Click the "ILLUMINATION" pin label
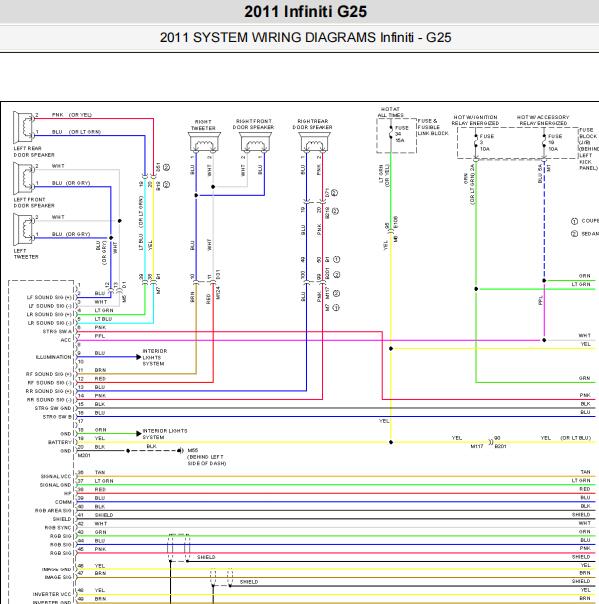This screenshot has width=599, height=604. [x=54, y=357]
